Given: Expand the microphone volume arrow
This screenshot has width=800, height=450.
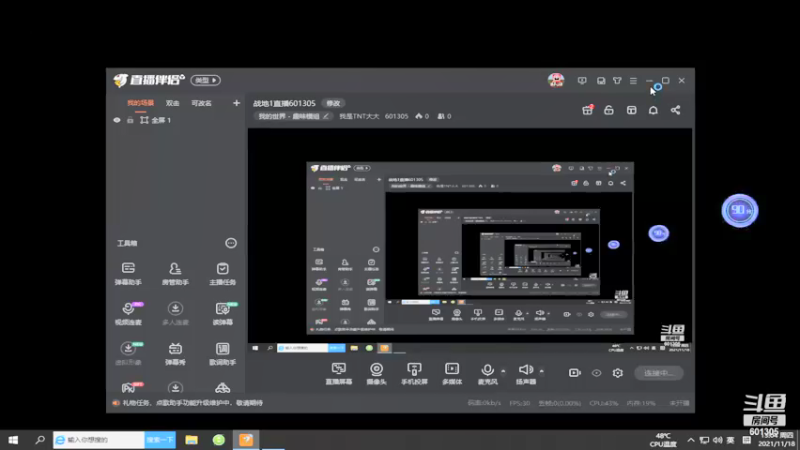Looking at the screenshot, I should click(503, 371).
